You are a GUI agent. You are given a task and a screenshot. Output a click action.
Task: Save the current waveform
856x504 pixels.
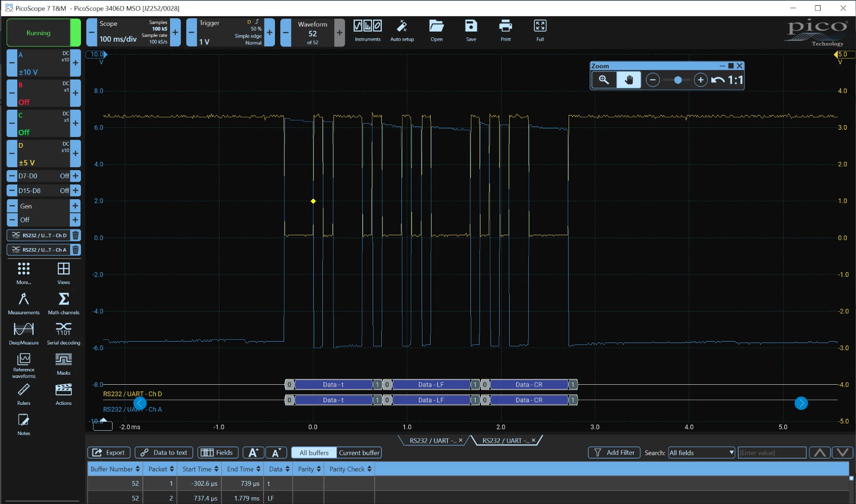click(471, 31)
